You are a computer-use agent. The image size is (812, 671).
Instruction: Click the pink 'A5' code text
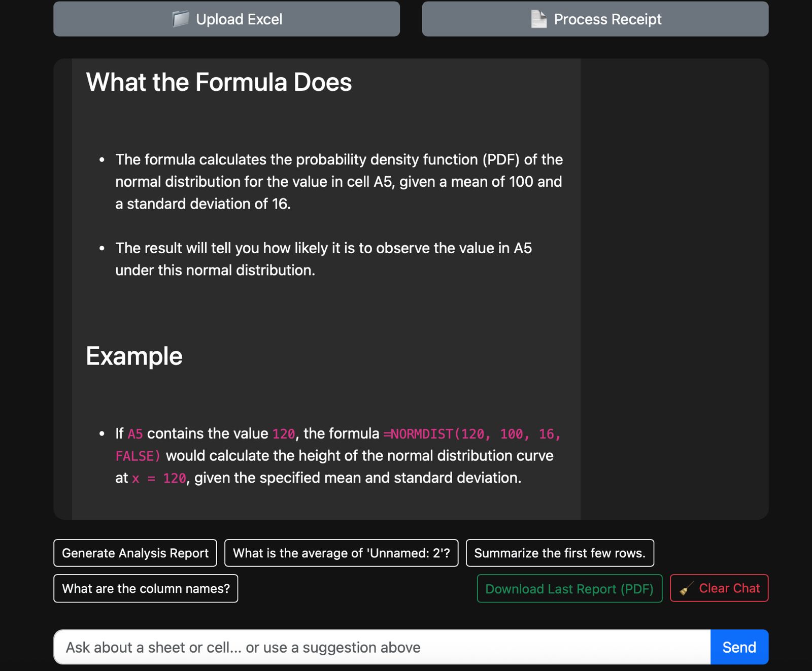[x=135, y=434]
